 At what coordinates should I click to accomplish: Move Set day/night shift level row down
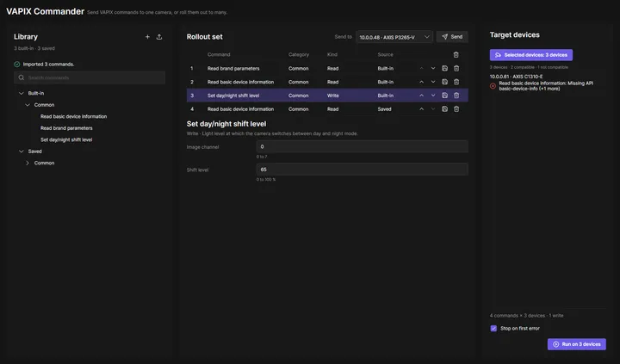pos(433,96)
